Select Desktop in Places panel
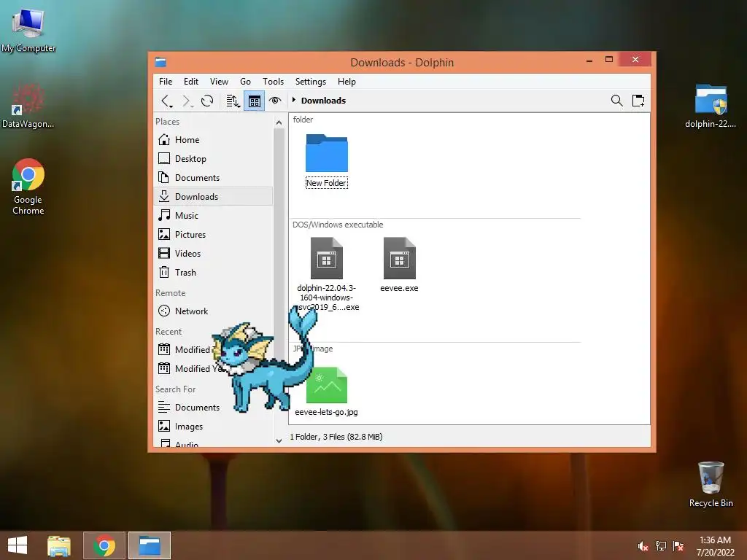 pos(214,158)
